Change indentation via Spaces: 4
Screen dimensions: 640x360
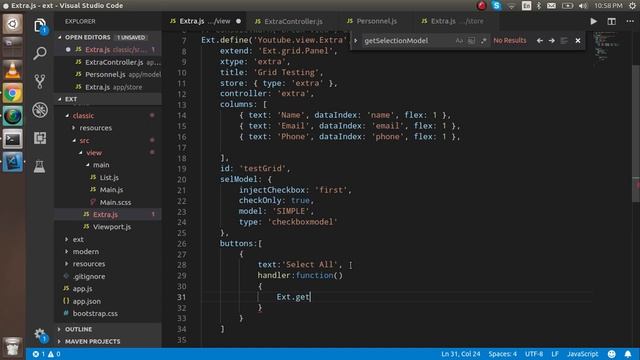tap(502, 354)
